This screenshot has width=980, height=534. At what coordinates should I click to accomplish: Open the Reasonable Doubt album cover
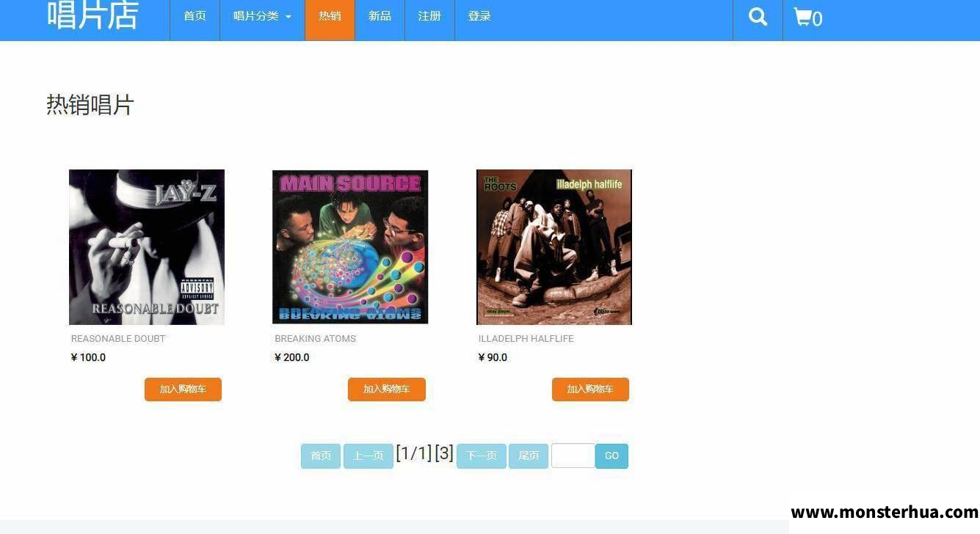click(x=147, y=247)
